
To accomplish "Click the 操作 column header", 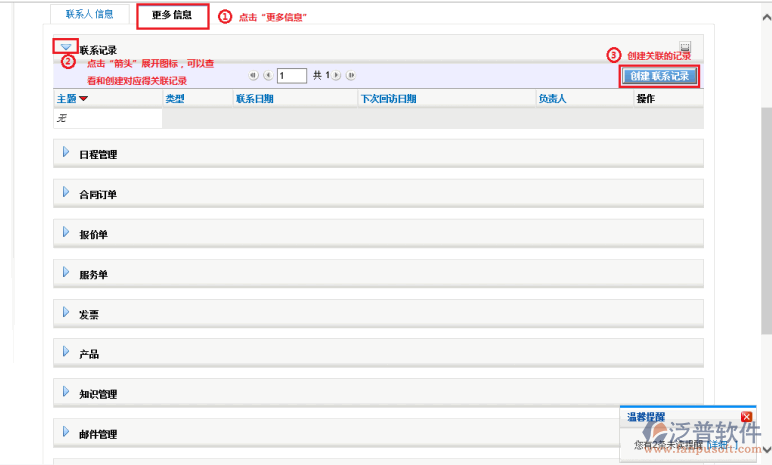I will click(x=645, y=99).
